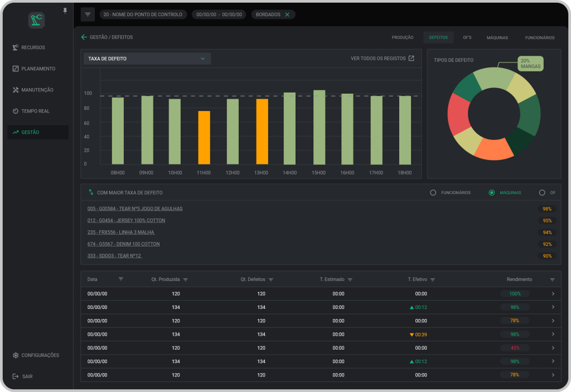Select the Máquinas radio button
The width and height of the screenshot is (571, 392).
coord(491,193)
